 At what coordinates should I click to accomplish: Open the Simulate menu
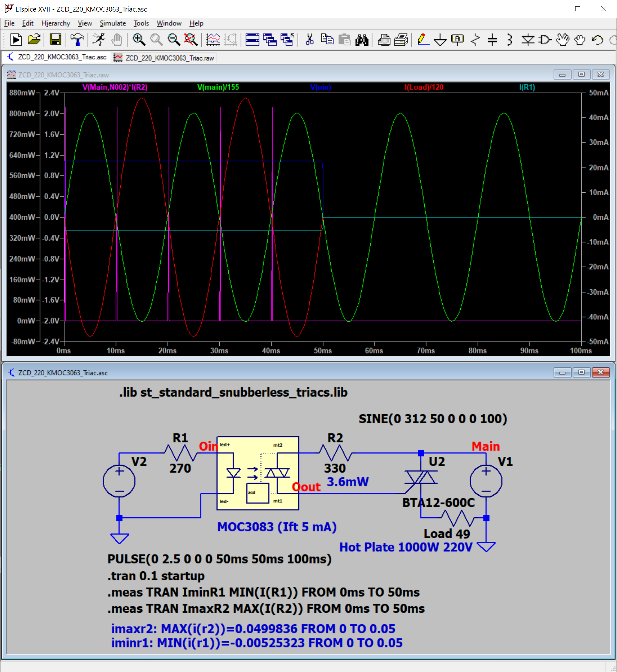[113, 23]
